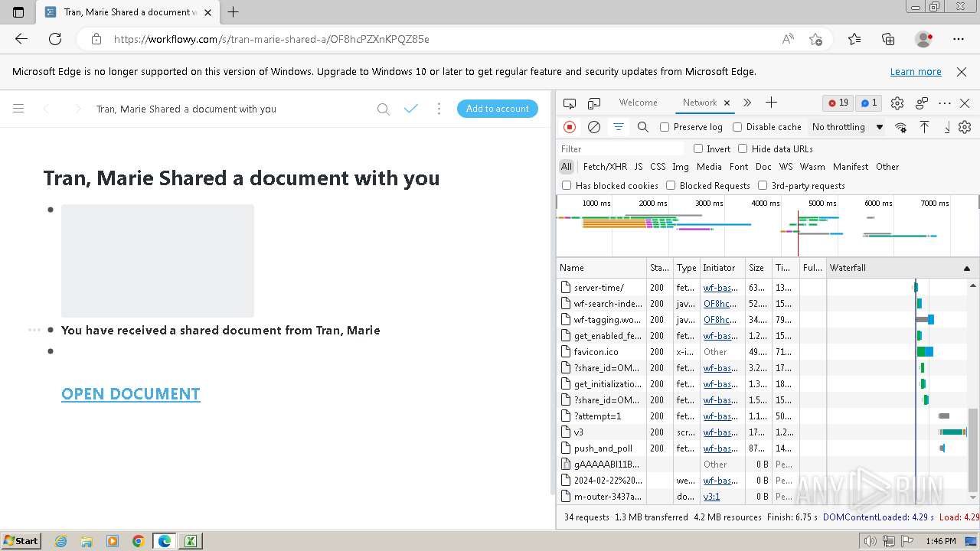The width and height of the screenshot is (980, 551).
Task: Open WorkFlowy hamburger menu icon
Action: tap(18, 109)
